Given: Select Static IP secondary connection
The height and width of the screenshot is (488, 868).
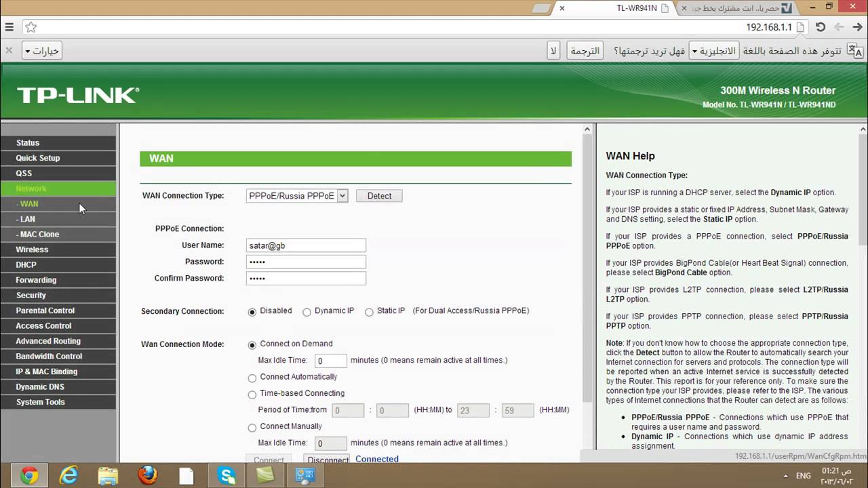Looking at the screenshot, I should pos(369,312).
